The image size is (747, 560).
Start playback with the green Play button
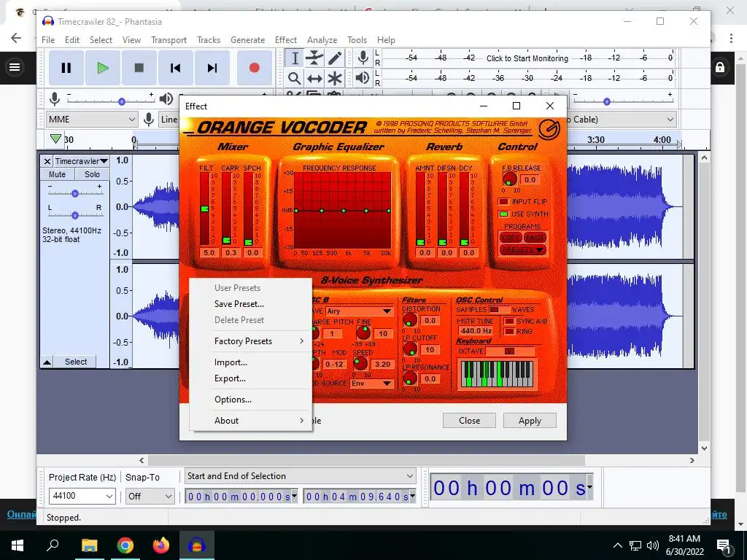(103, 68)
